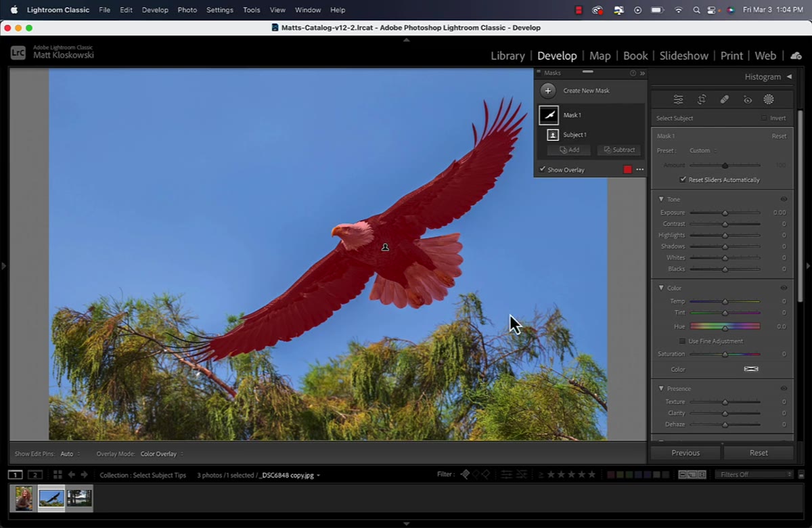Switch to the Print module
Viewport: 812px width, 528px height.
[x=731, y=56]
